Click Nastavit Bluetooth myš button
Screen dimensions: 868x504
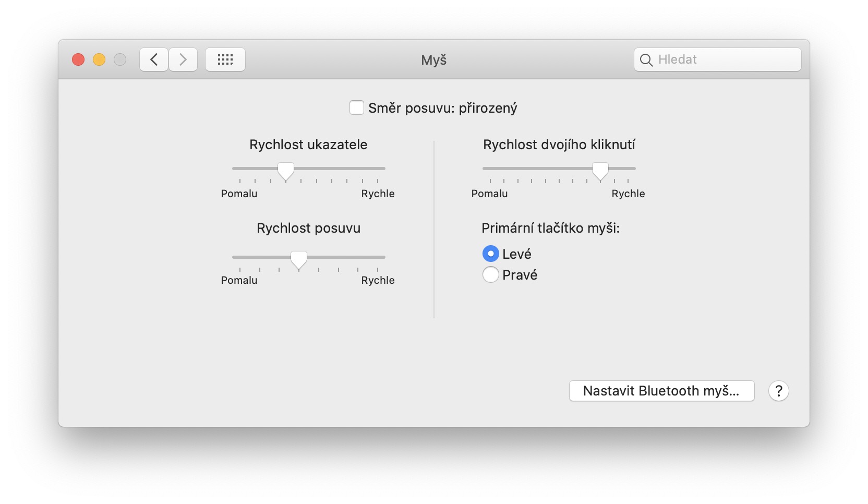661,391
